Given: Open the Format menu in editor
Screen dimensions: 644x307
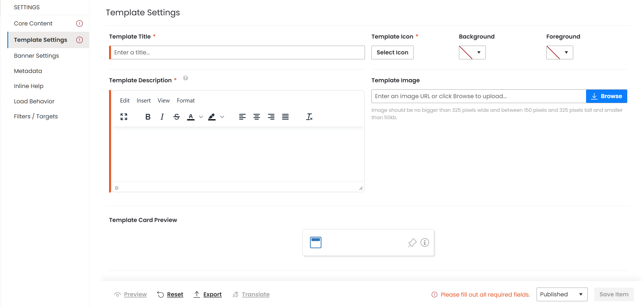Looking at the screenshot, I should click(x=186, y=101).
